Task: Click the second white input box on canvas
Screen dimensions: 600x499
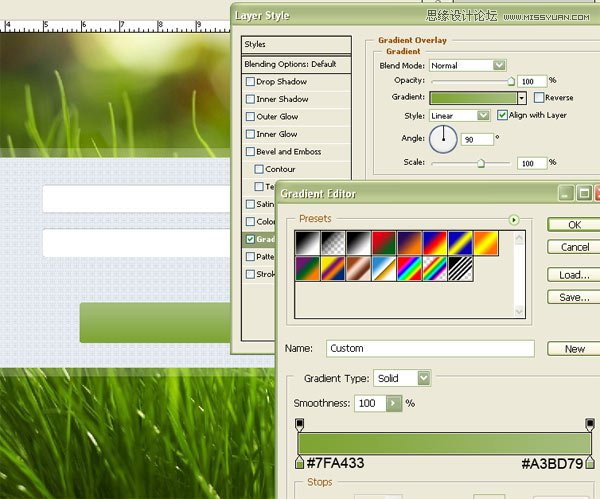Action: [137, 243]
